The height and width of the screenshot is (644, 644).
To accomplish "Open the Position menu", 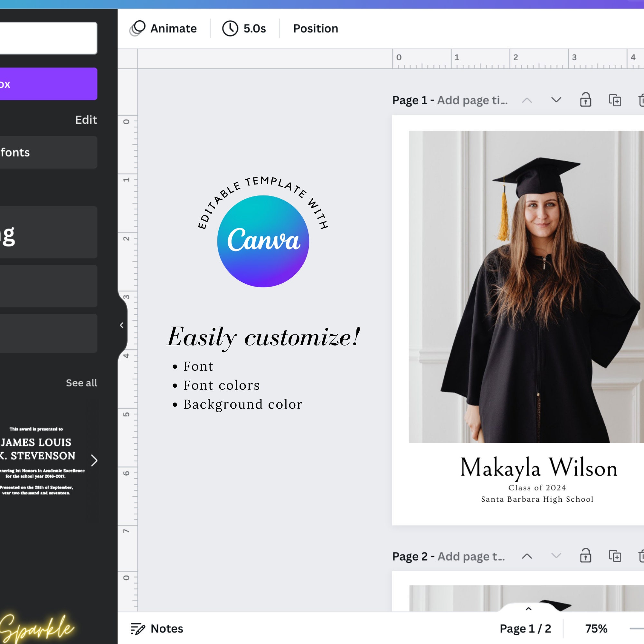I will pos(315,28).
